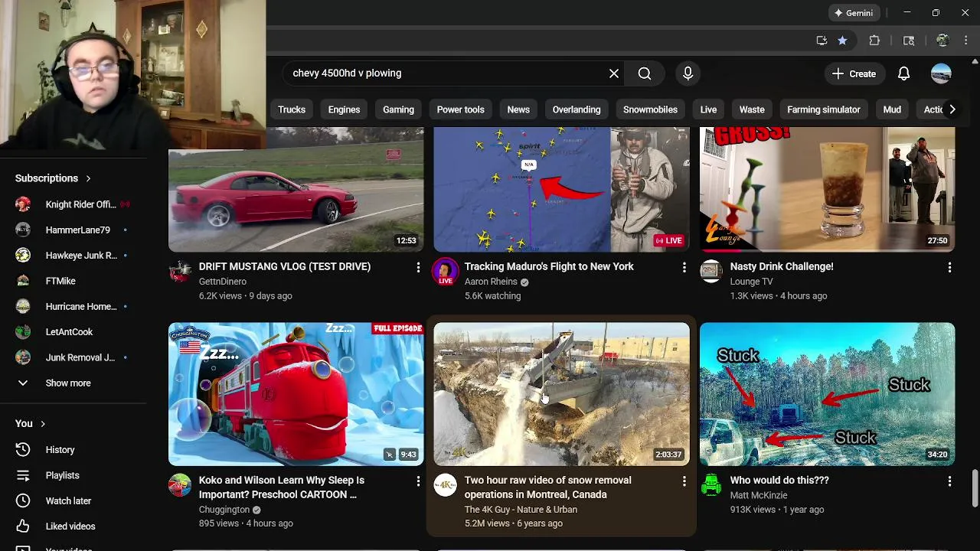
Task: Open the Gemini button in title bar
Action: (x=854, y=13)
